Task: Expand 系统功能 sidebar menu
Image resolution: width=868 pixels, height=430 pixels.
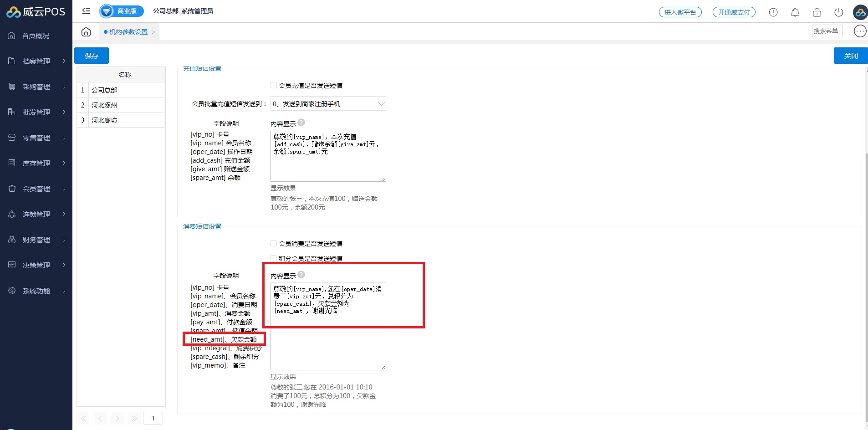Action: pos(36,291)
